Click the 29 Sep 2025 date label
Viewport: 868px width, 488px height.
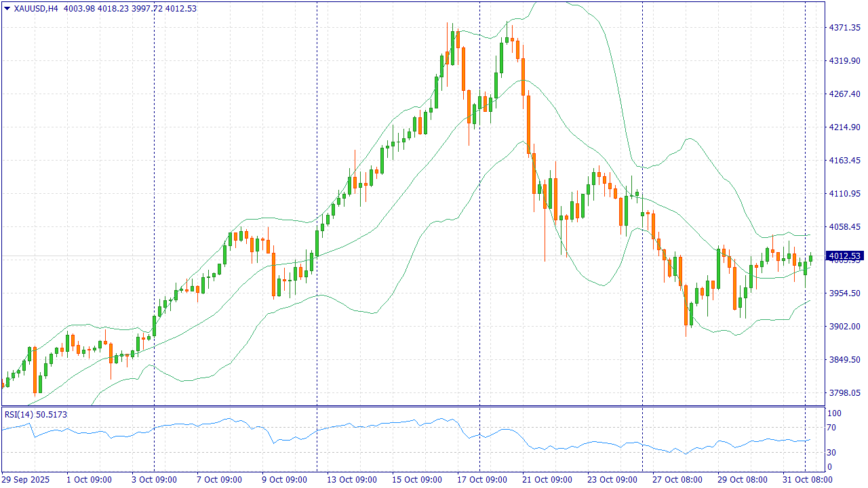point(27,480)
